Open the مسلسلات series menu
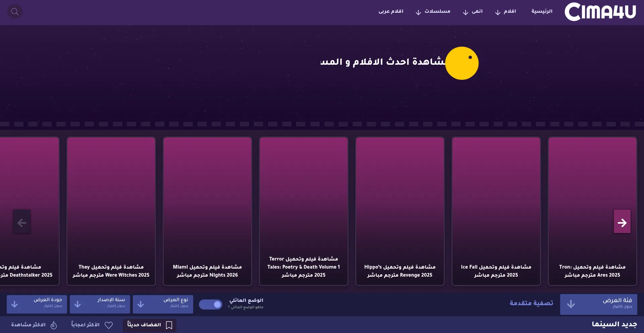Image resolution: width=644 pixels, height=333 pixels. (433, 11)
